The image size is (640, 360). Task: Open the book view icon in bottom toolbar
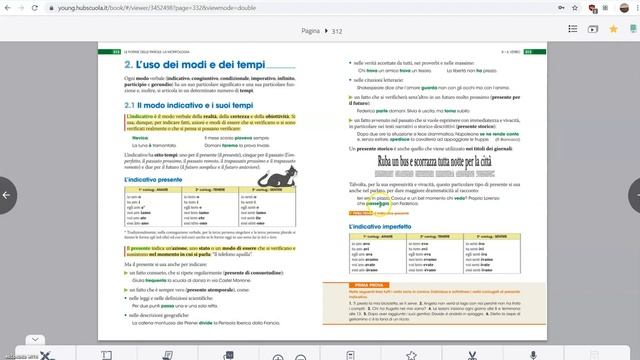pos(107,356)
